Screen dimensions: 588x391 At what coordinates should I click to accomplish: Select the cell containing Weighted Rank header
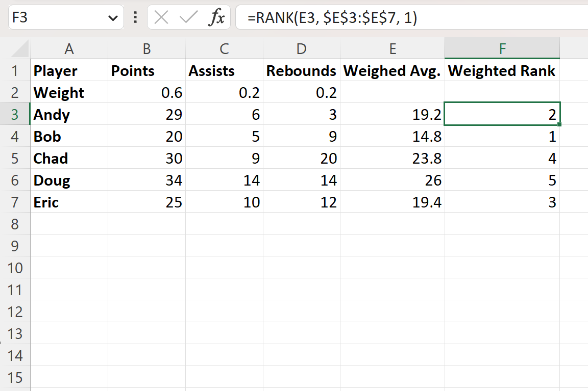[502, 70]
